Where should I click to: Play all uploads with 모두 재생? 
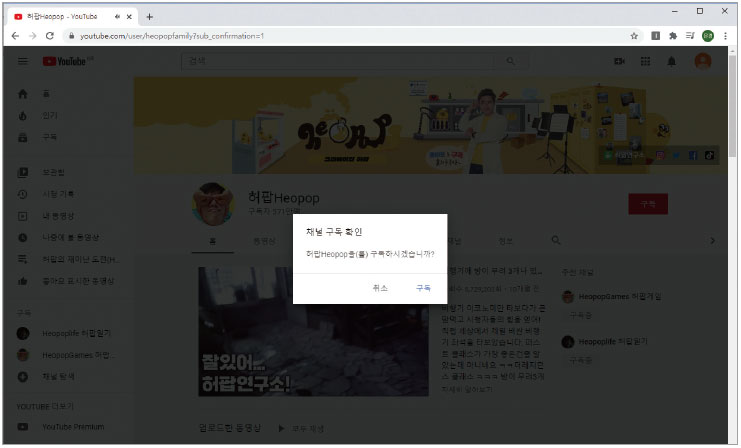pos(301,429)
